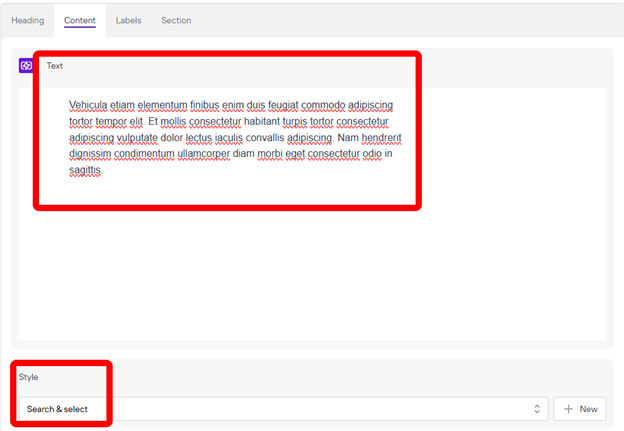
Task: Click the Text label above editor
Action: click(55, 66)
